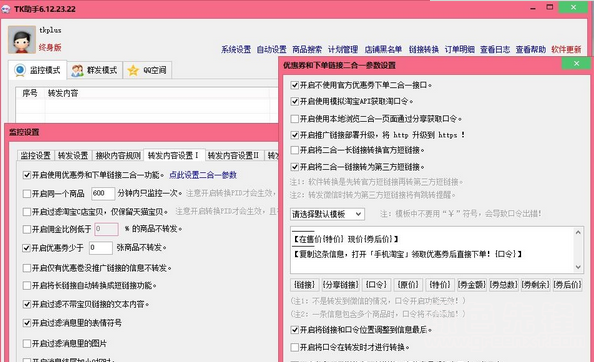Open the 接收内容规则 tab
The height and width of the screenshot is (362, 594).
click(x=118, y=155)
